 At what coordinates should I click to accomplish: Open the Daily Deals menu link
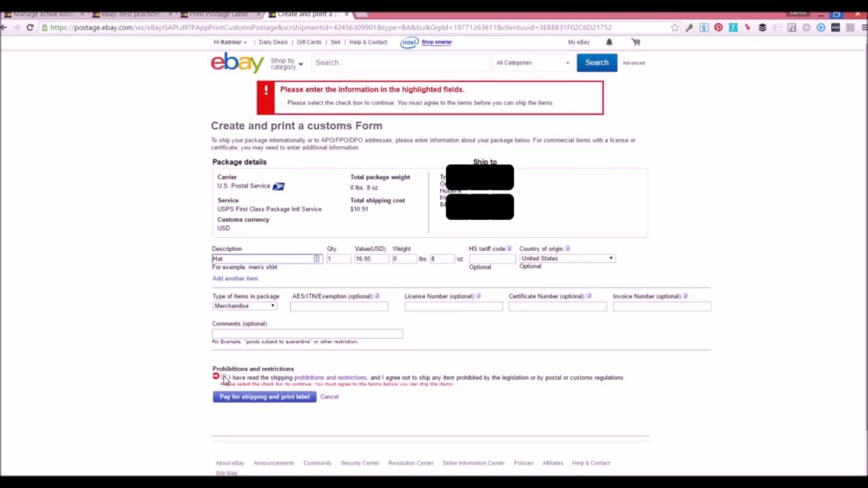point(273,42)
